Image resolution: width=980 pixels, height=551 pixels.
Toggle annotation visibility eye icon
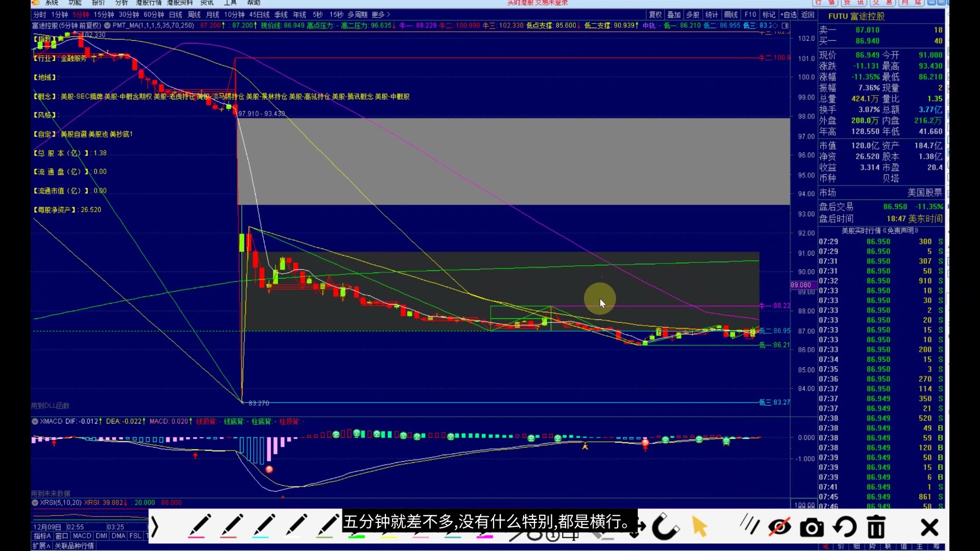(x=779, y=527)
